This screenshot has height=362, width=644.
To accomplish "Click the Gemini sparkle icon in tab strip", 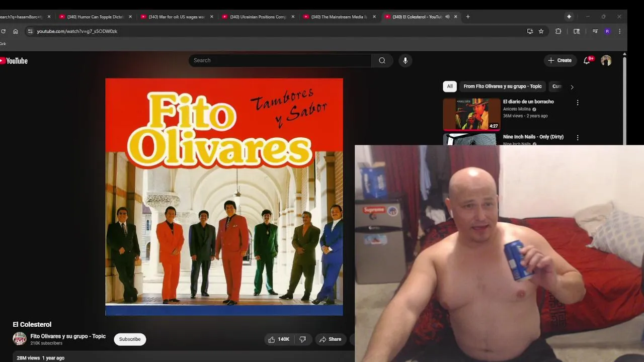I will 569,17.
